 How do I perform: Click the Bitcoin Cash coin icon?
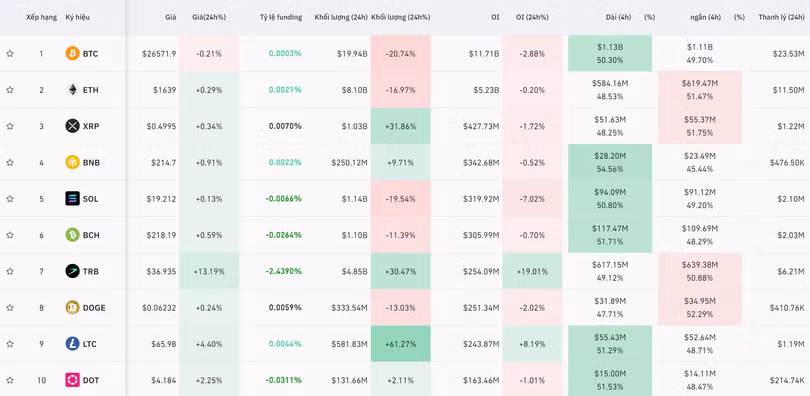pyautogui.click(x=72, y=235)
